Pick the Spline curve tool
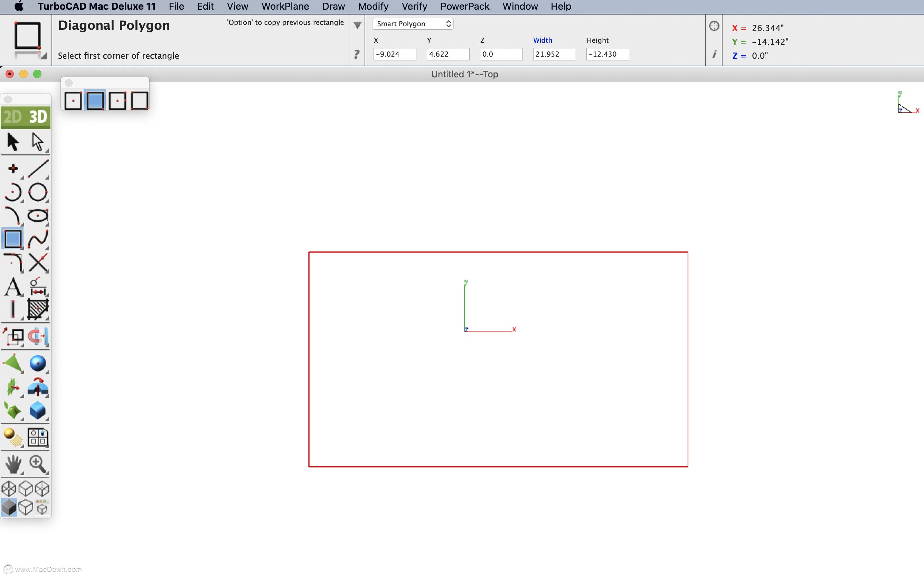Image resolution: width=924 pixels, height=576 pixels. 38,239
